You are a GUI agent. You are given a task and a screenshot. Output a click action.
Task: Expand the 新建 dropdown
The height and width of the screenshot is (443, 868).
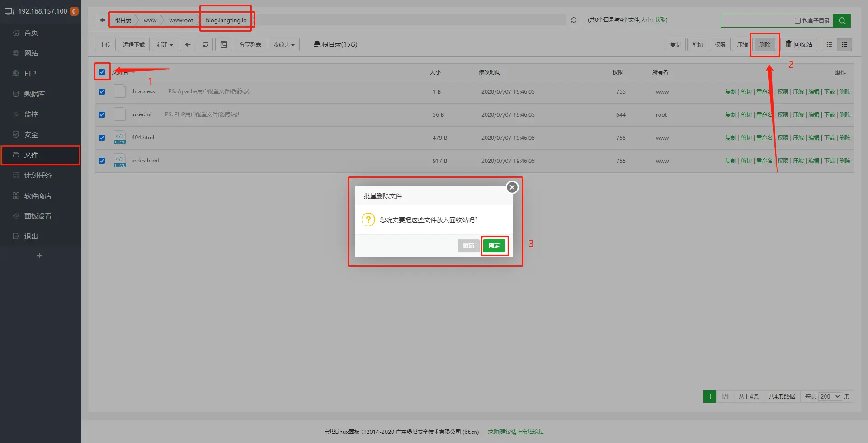click(165, 44)
